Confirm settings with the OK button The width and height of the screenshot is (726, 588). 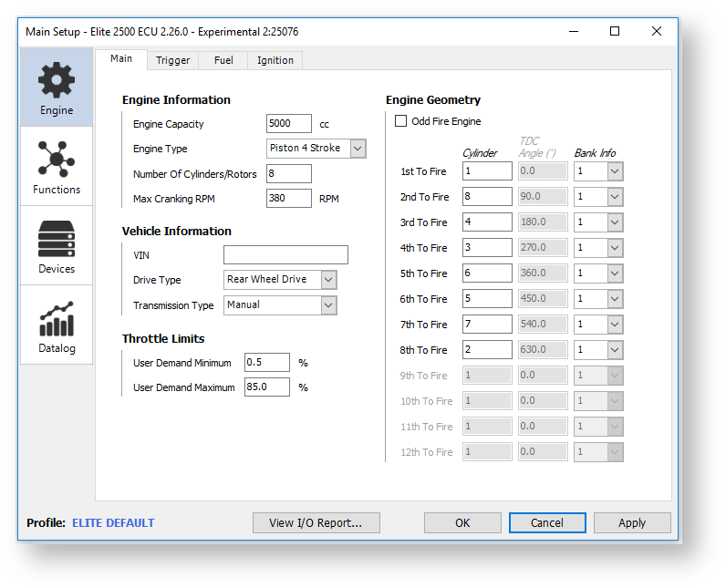point(462,522)
